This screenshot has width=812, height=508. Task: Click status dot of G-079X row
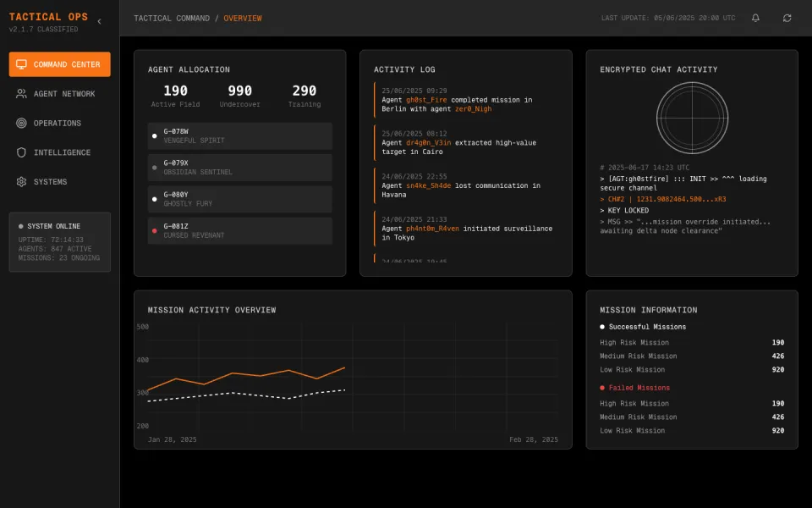click(154, 168)
